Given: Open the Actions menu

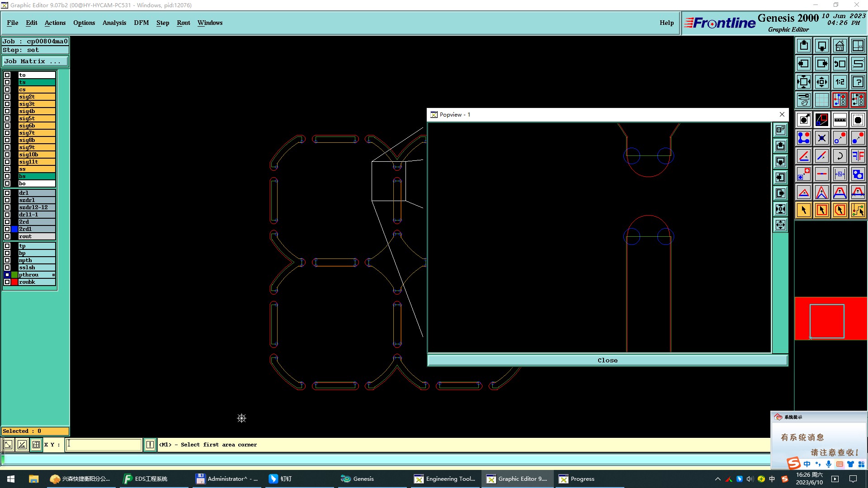Looking at the screenshot, I should tap(55, 23).
